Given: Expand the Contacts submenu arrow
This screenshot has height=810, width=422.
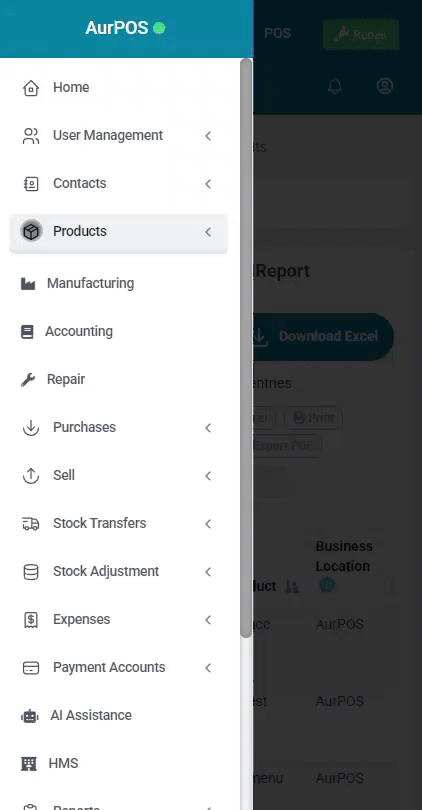Looking at the screenshot, I should 208,184.
